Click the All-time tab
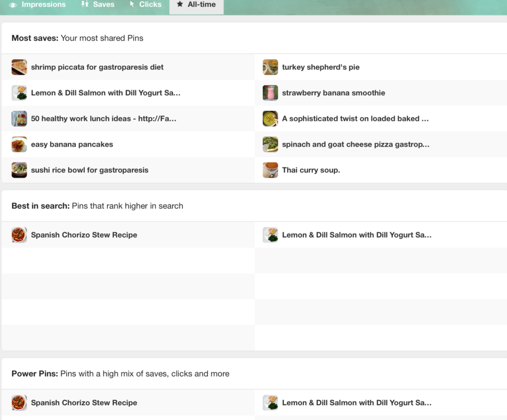The width and height of the screenshot is (507, 420). click(197, 5)
